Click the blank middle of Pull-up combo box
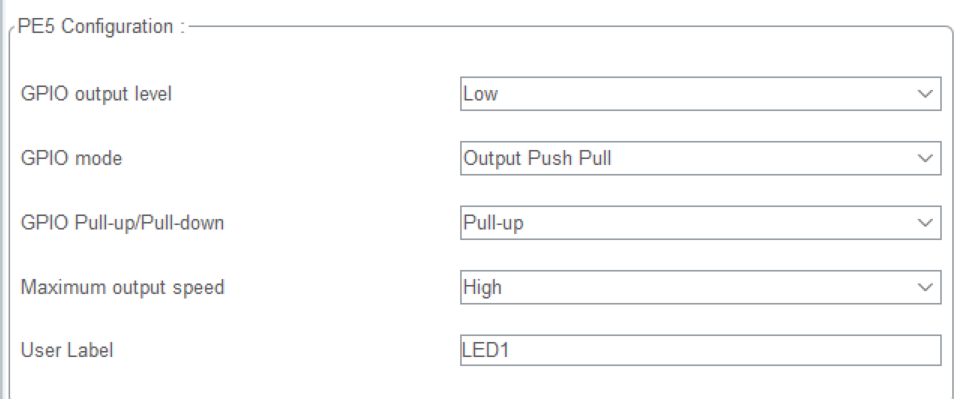956x399 pixels. click(717, 223)
